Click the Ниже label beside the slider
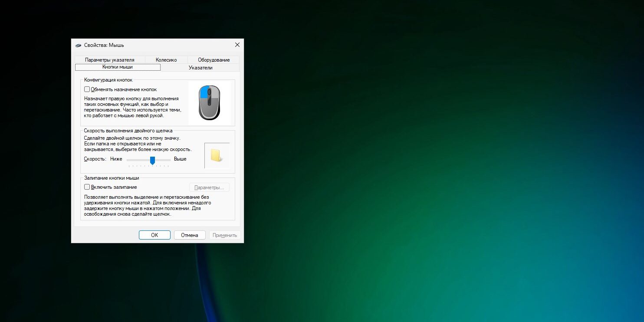The image size is (644, 322). coord(116,159)
